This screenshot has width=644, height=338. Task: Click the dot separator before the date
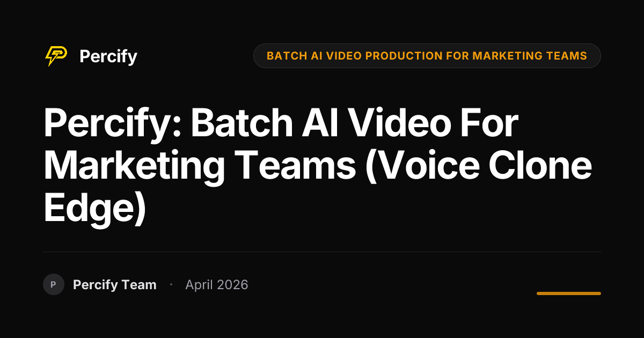click(x=171, y=284)
